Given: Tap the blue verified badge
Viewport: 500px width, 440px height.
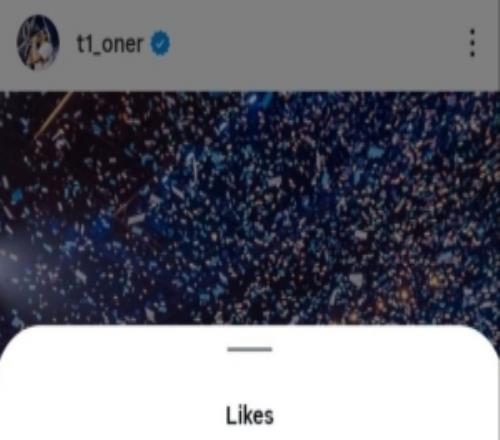Looking at the screenshot, I should pos(161,43).
